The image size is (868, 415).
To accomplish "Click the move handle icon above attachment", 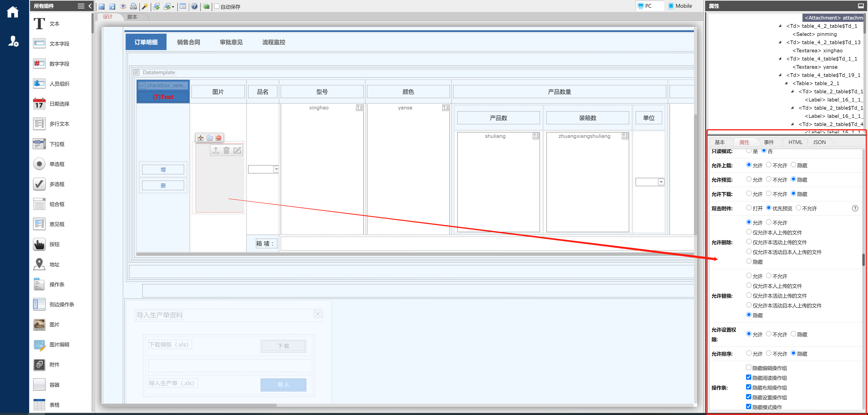I will tap(200, 137).
